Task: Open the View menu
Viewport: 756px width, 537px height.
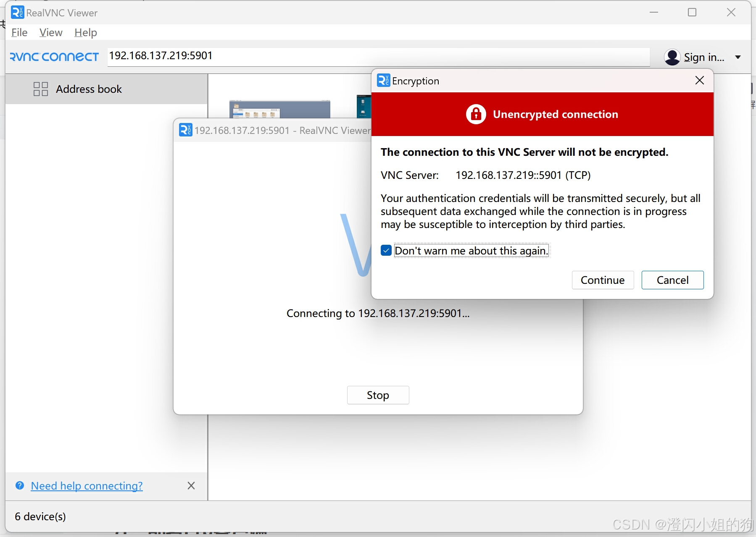Action: [51, 32]
